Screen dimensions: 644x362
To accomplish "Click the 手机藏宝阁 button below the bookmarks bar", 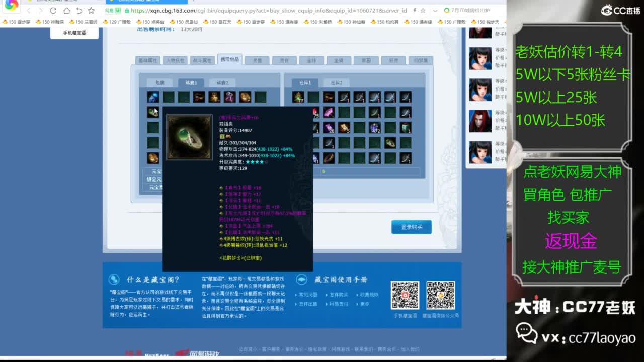I will coord(74,33).
